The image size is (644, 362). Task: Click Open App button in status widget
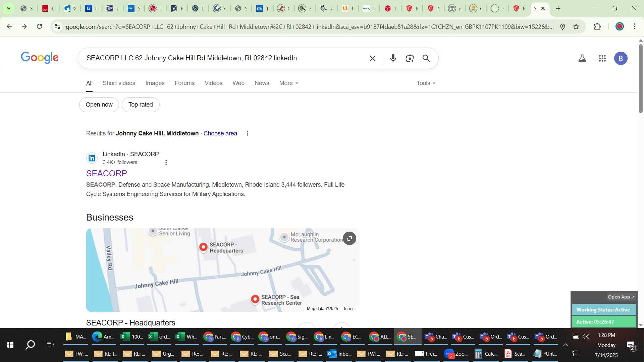click(x=621, y=297)
